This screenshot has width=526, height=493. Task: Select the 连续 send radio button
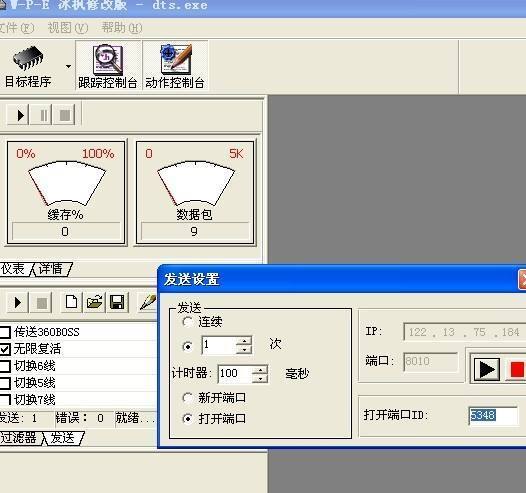click(187, 322)
